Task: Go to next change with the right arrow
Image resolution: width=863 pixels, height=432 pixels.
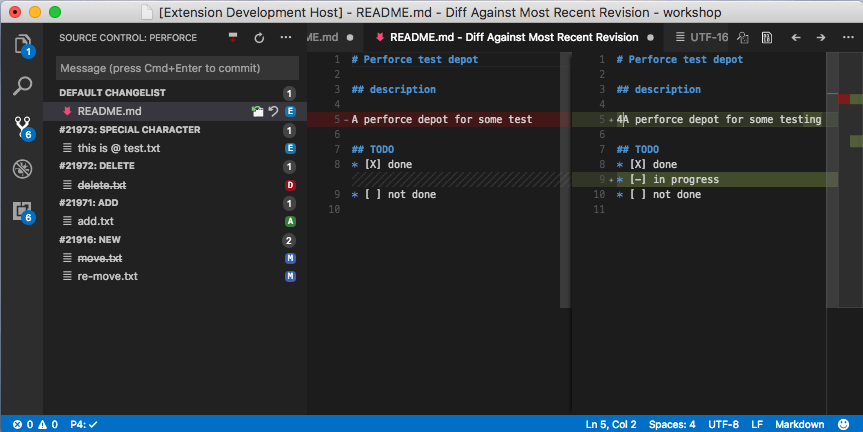Action: [821, 37]
